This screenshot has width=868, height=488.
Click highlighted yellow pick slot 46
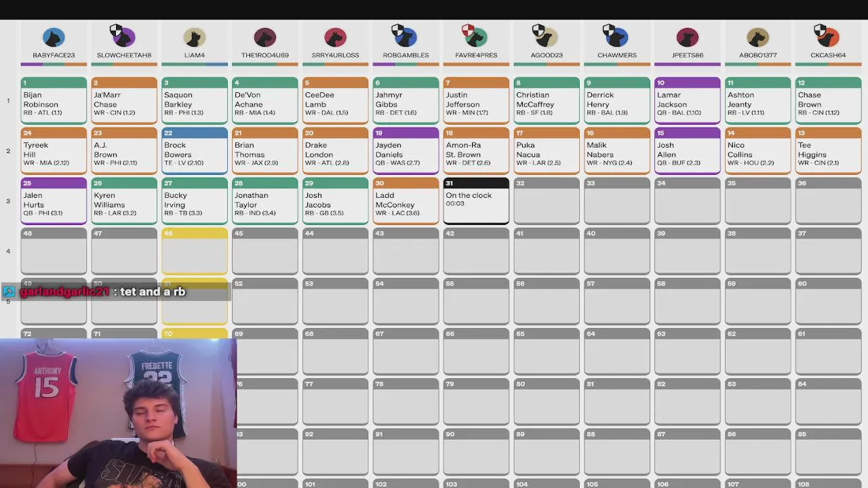point(195,251)
